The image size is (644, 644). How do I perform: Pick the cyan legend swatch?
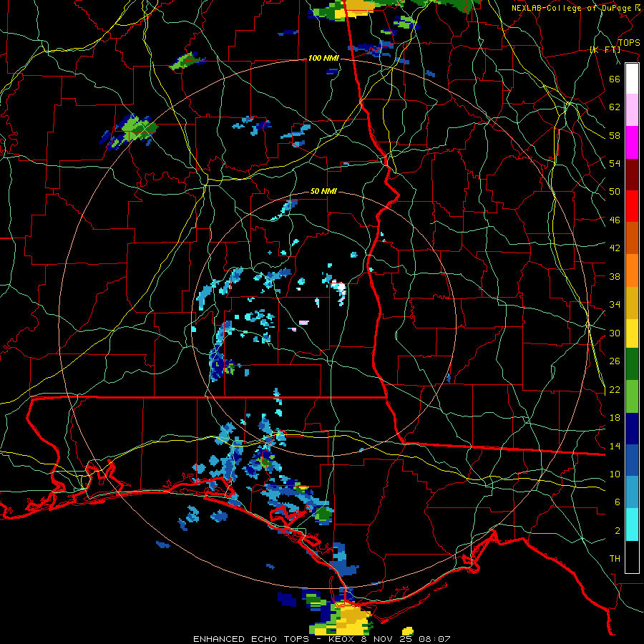(632, 525)
